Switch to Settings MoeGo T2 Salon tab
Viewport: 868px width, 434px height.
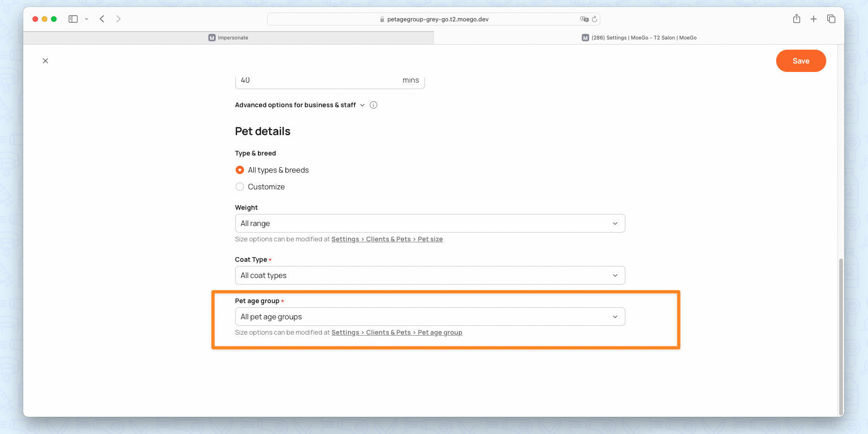(639, 38)
